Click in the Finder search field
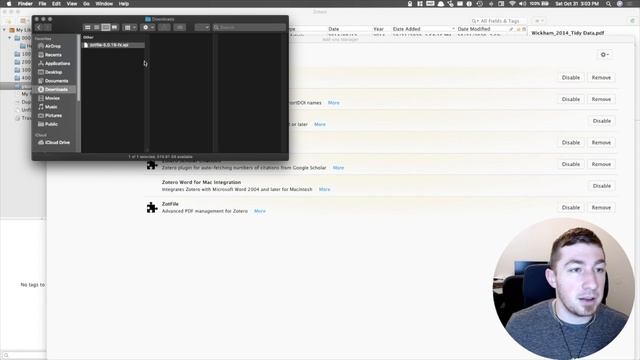Viewport: 640px width, 360px height. pos(249,27)
